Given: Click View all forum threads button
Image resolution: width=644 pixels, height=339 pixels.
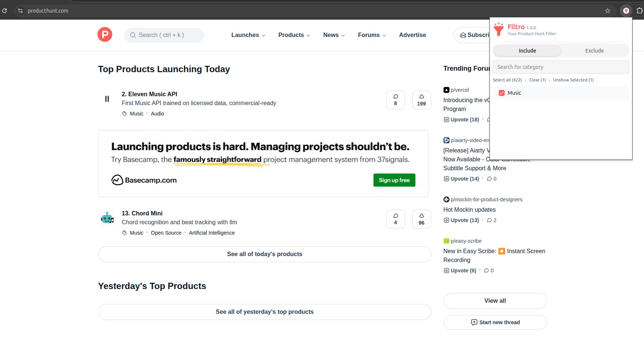Looking at the screenshot, I should tap(495, 301).
